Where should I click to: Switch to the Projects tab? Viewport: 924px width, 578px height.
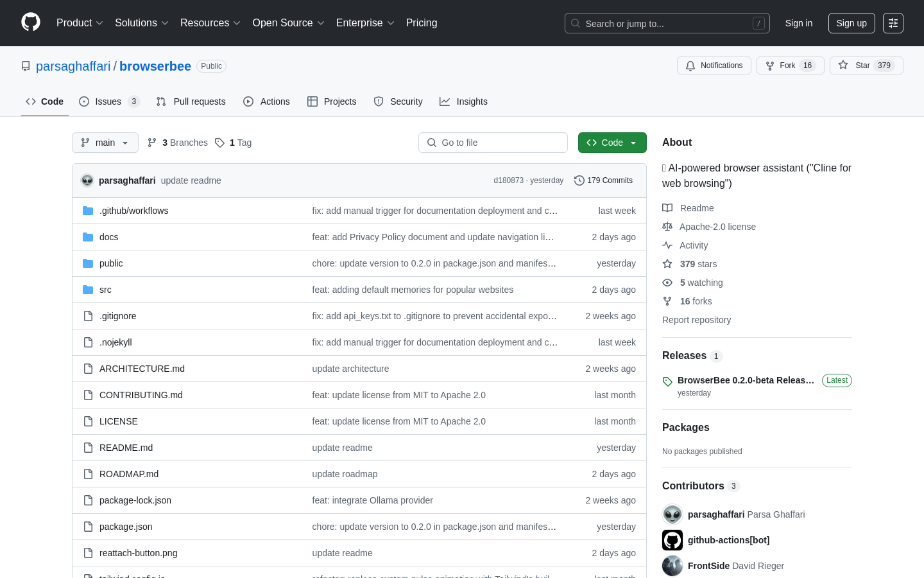pyautogui.click(x=332, y=101)
